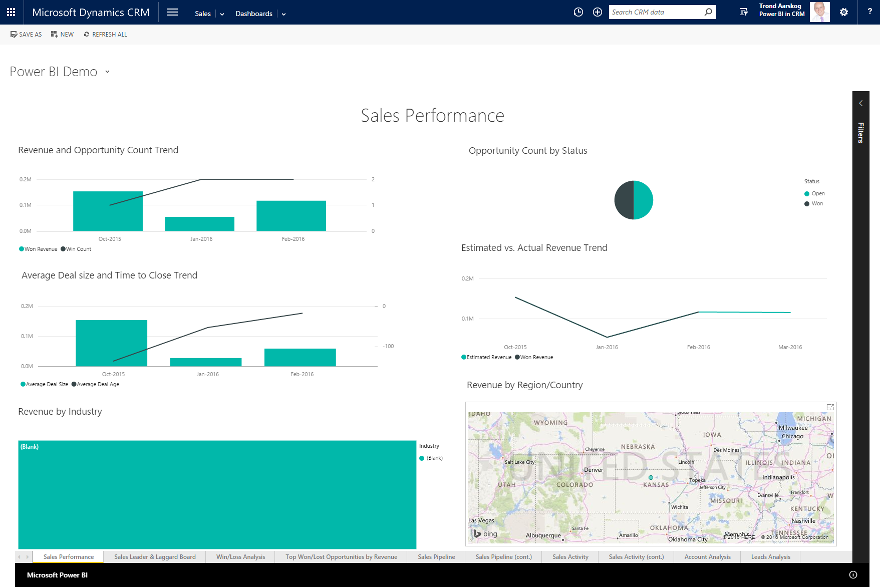Click the (Blank) treemap block

click(x=217, y=495)
